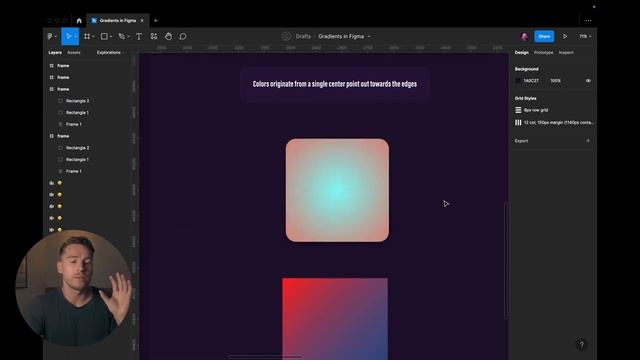Expand the Move tool dropdown arrow

click(x=76, y=36)
